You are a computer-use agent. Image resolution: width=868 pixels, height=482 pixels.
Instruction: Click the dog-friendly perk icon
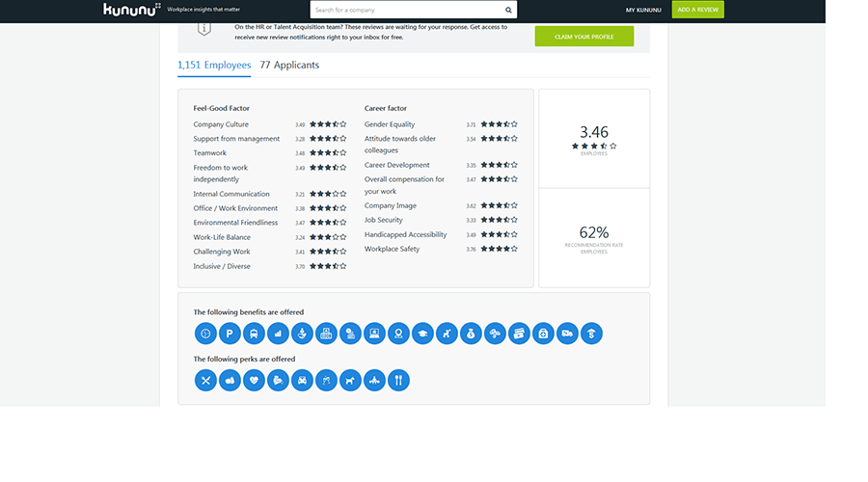point(350,380)
